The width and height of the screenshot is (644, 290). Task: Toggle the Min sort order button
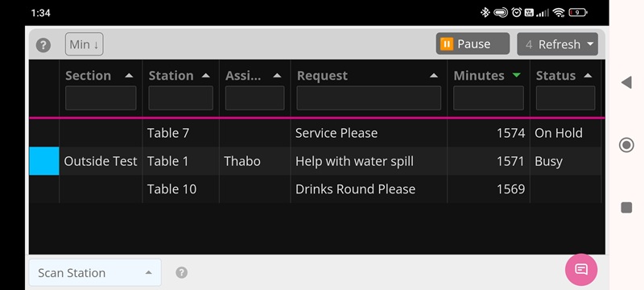pos(85,44)
